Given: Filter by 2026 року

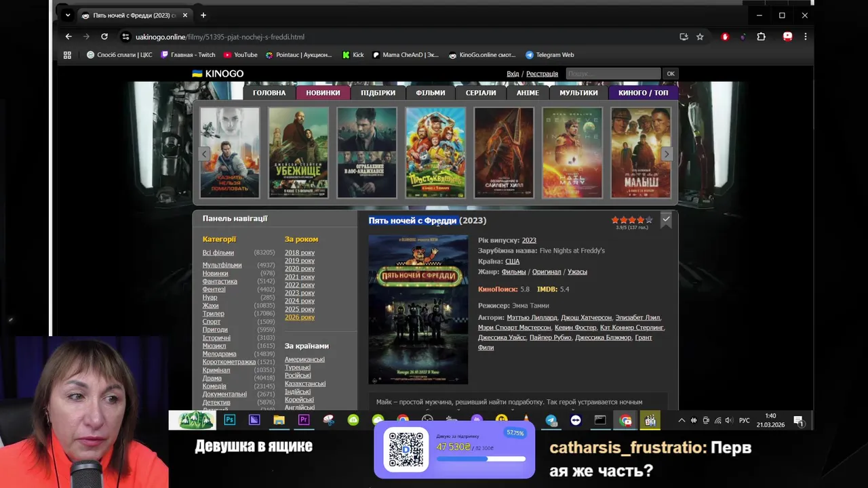Looking at the screenshot, I should (x=300, y=317).
